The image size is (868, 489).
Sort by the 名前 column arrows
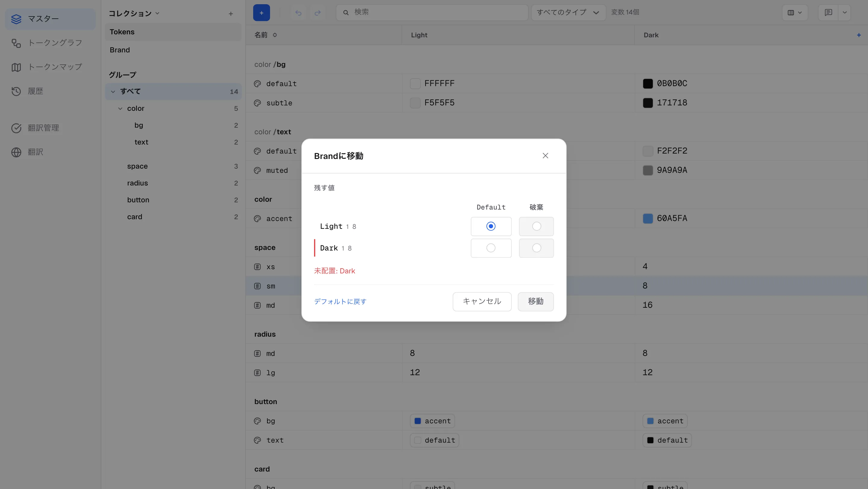(x=275, y=35)
